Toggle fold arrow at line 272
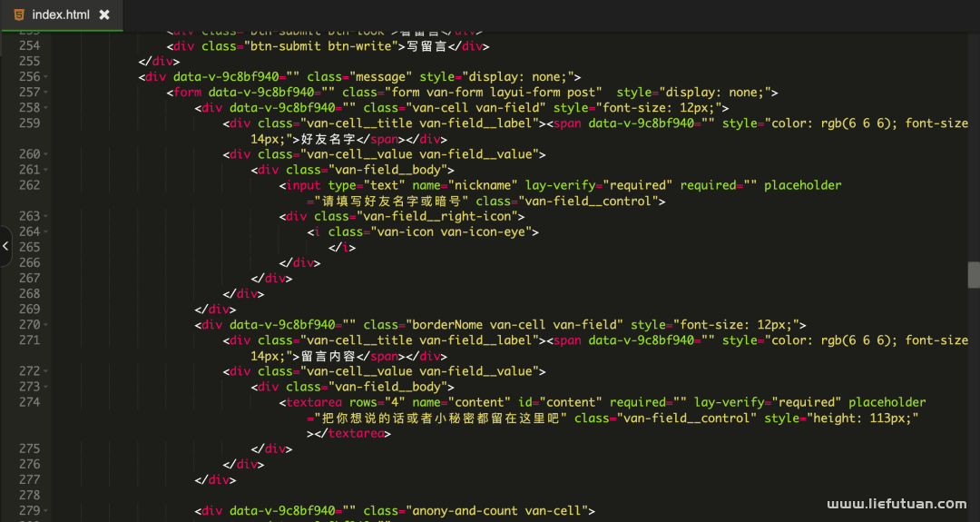This screenshot has width=980, height=522. [46, 371]
